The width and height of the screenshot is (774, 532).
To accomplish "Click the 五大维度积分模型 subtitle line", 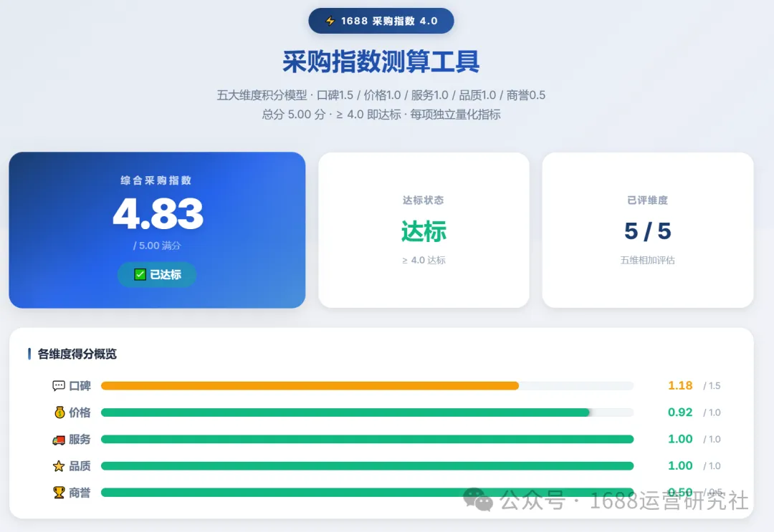I will (x=381, y=95).
